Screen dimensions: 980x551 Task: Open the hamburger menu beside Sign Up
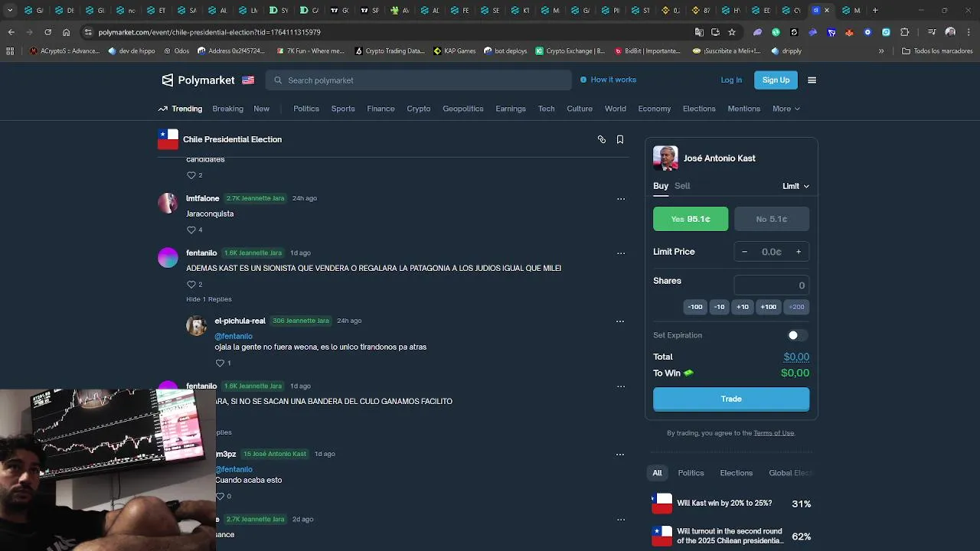click(x=812, y=80)
